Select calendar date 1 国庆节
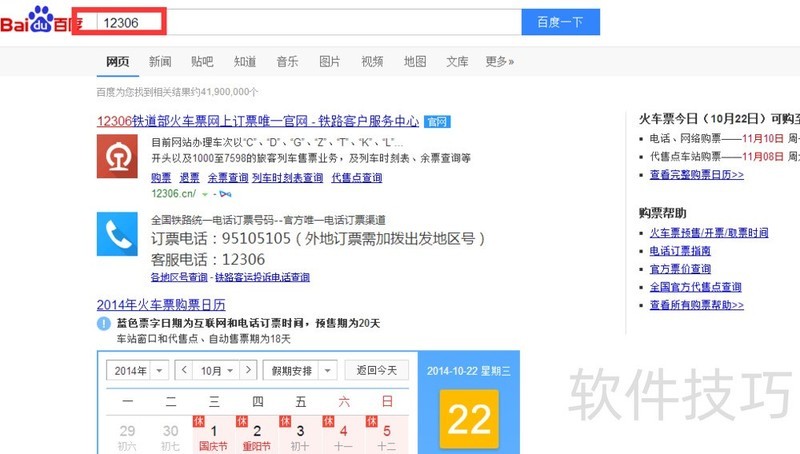Viewport: 800px width, 454px height. [214, 436]
